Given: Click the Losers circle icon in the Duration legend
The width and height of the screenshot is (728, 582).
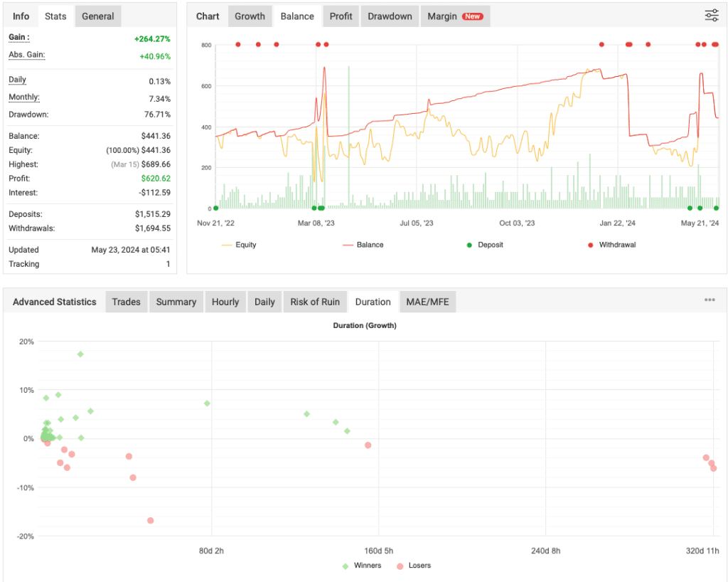Looking at the screenshot, I should tap(400, 566).
